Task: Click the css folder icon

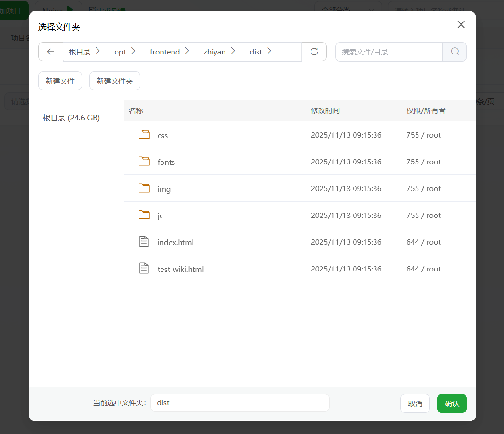Action: coord(144,135)
